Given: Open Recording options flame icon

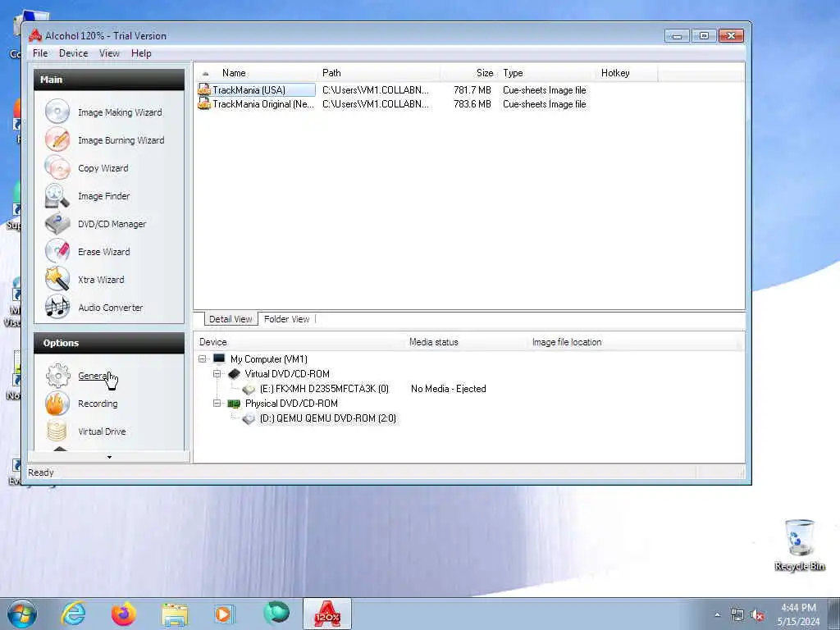Looking at the screenshot, I should click(x=57, y=404).
